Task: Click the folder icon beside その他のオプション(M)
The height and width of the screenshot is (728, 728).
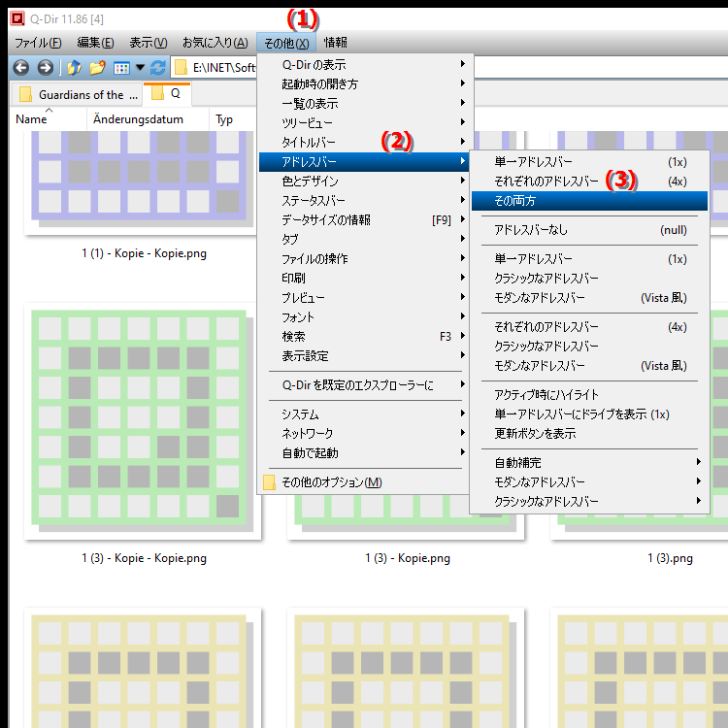Action: [x=269, y=482]
